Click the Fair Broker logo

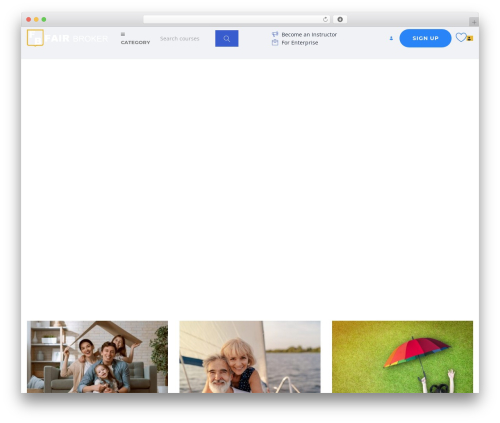click(68, 38)
